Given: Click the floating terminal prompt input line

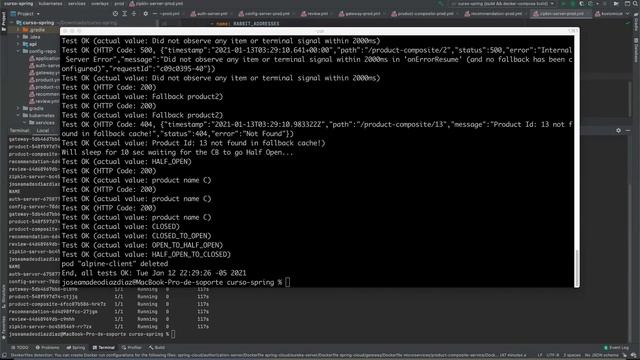Looking at the screenshot, I should tap(176, 282).
